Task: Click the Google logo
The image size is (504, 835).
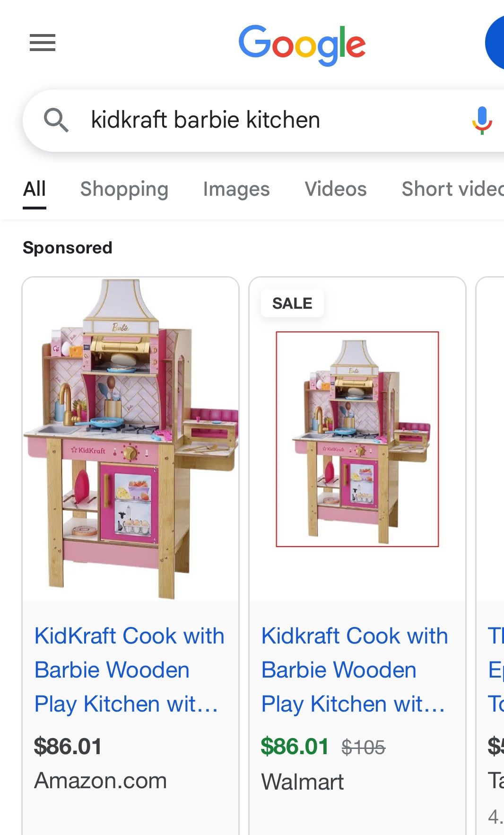Action: (302, 45)
